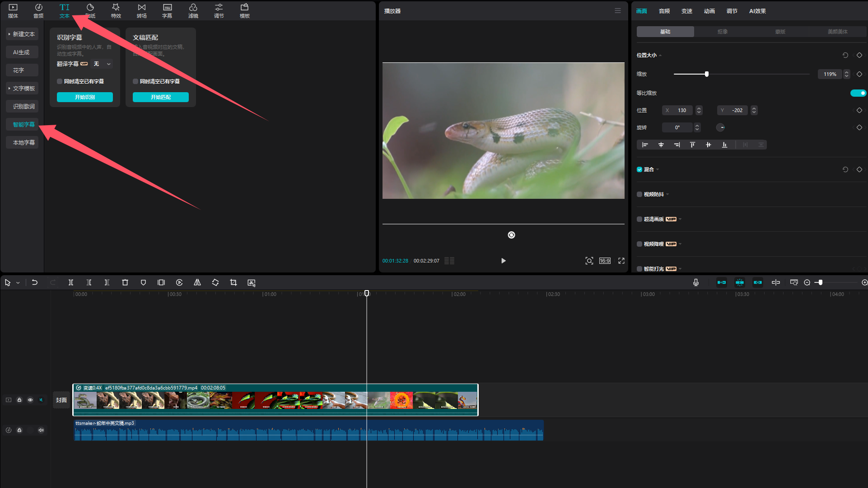Viewport: 868px width, 488px height.
Task: Click the delete trash icon in timeline toolbar
Action: (x=125, y=282)
